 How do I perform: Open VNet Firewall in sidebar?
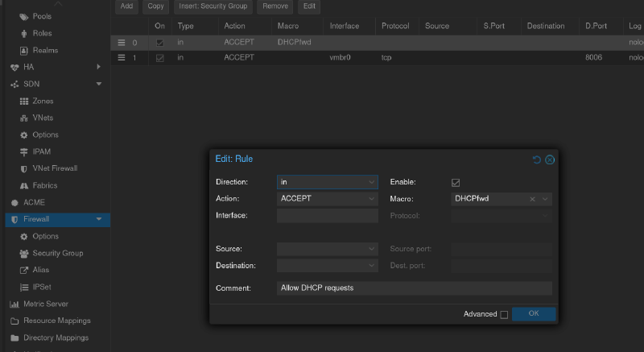pyautogui.click(x=54, y=168)
